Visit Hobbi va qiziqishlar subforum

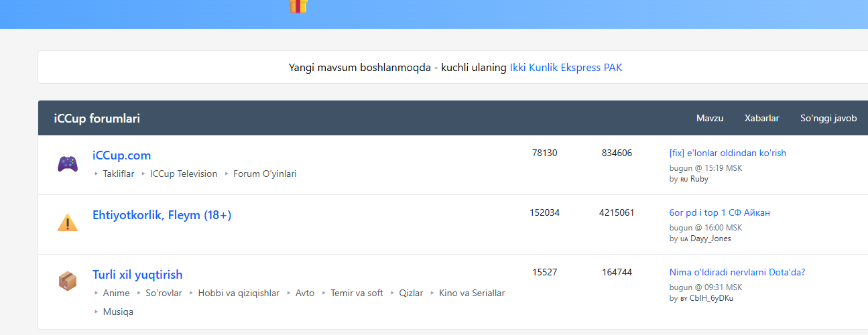point(239,293)
